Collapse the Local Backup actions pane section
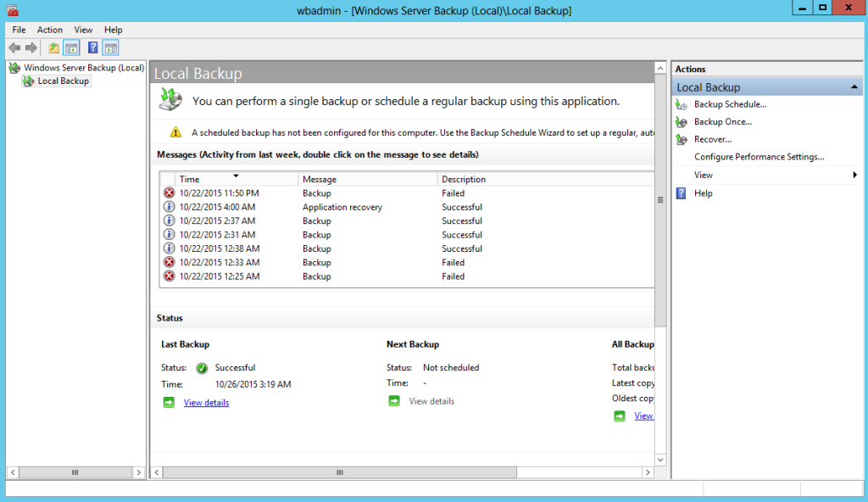Image resolution: width=868 pixels, height=502 pixels. pyautogui.click(x=855, y=86)
